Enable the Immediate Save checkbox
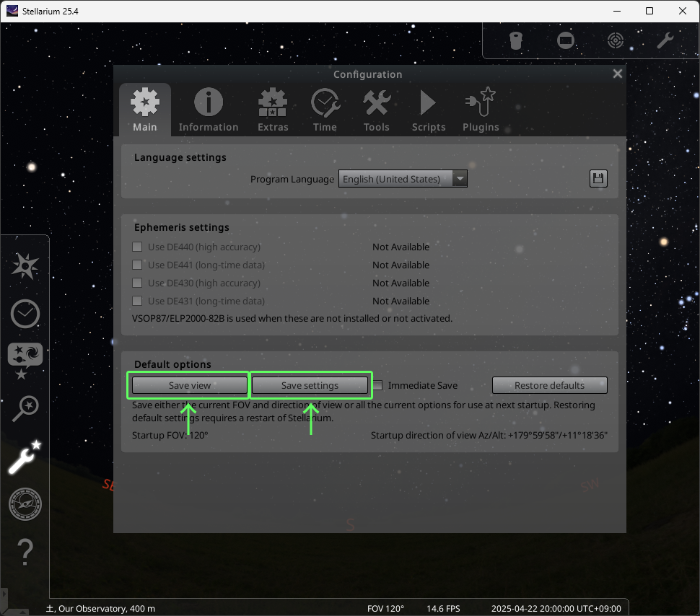The width and height of the screenshot is (700, 616). 377,385
